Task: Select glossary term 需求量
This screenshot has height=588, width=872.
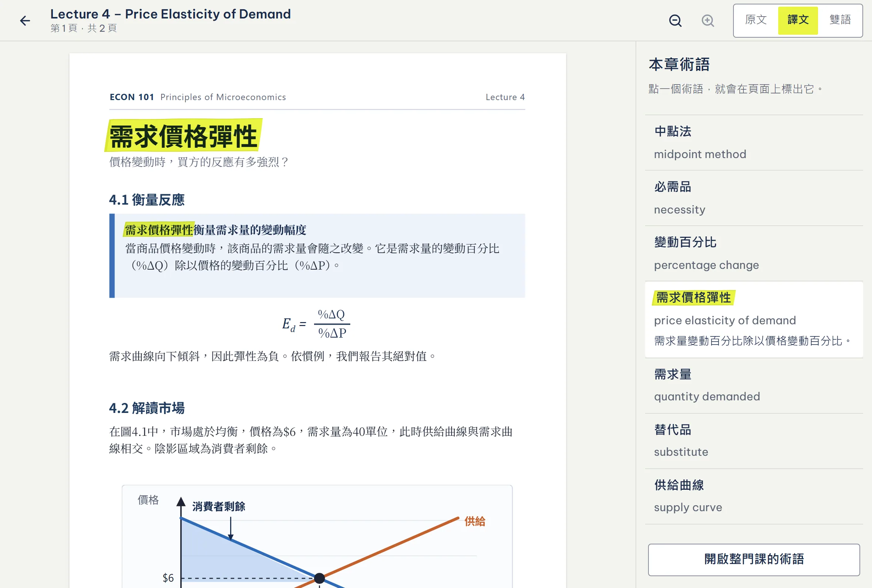Action: (754, 386)
